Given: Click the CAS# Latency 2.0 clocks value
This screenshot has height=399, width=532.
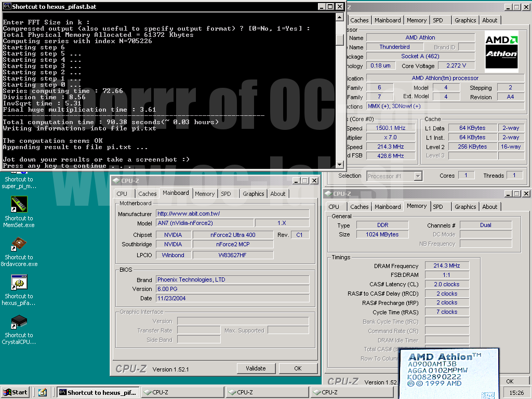Looking at the screenshot, I should coord(447,284).
